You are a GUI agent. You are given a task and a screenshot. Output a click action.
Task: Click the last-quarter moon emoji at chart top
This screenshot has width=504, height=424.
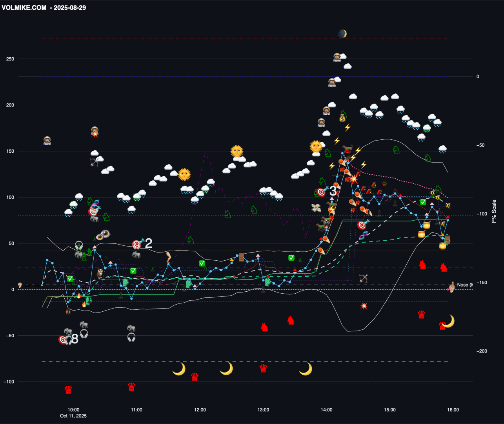(x=343, y=34)
